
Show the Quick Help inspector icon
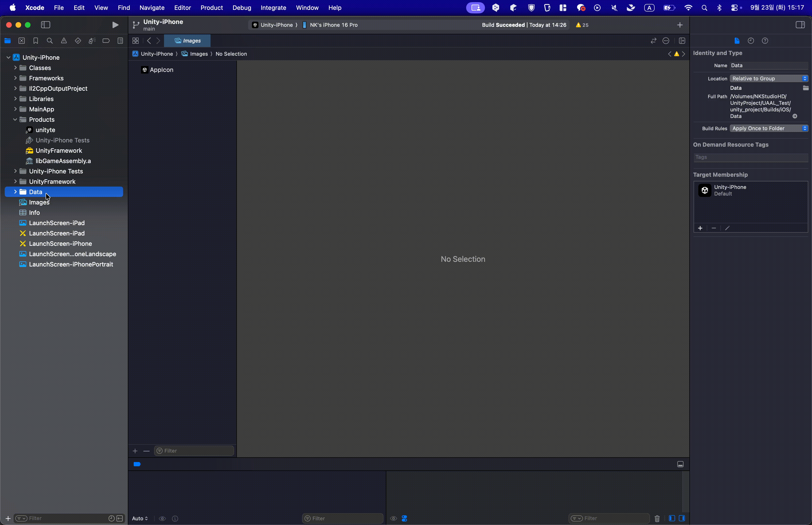tap(765, 41)
